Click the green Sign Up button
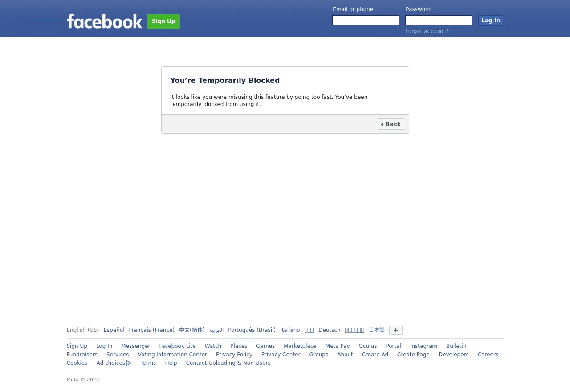 (x=163, y=21)
